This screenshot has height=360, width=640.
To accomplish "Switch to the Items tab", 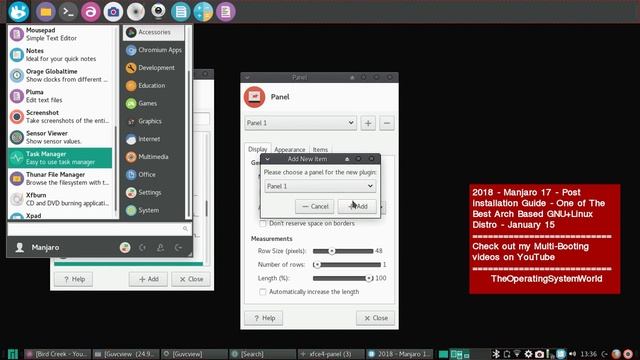I will pos(320,149).
